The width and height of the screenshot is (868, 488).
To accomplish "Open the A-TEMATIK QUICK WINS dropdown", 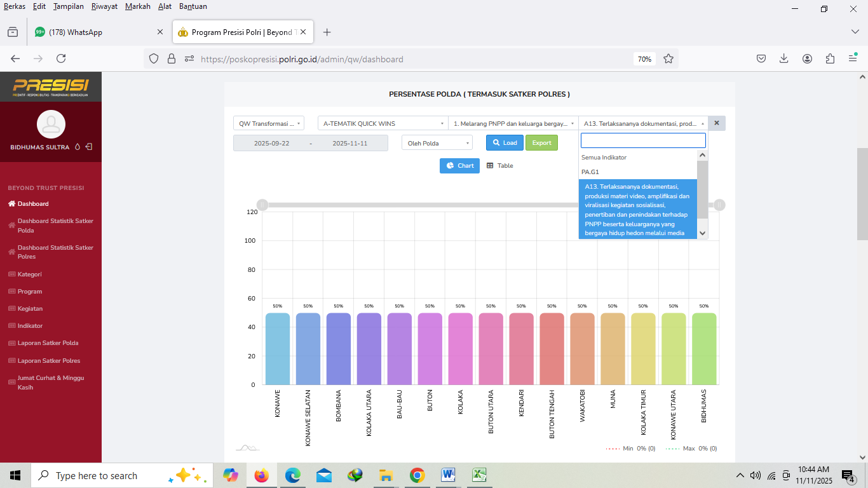I will tap(383, 123).
